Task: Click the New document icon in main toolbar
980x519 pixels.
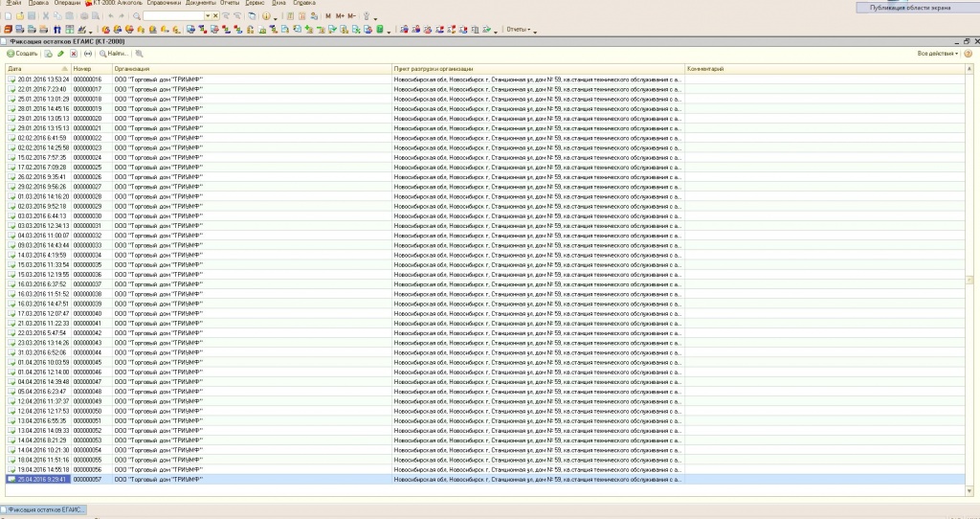Action: [x=8, y=16]
